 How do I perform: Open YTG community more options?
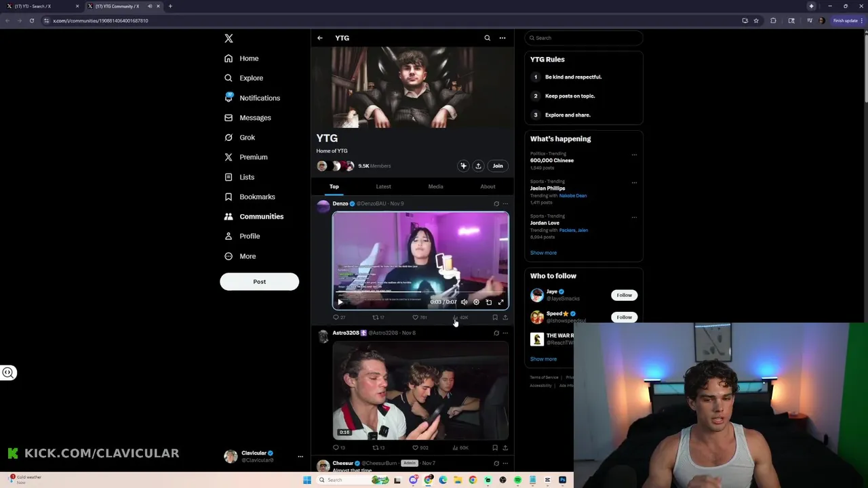(502, 38)
